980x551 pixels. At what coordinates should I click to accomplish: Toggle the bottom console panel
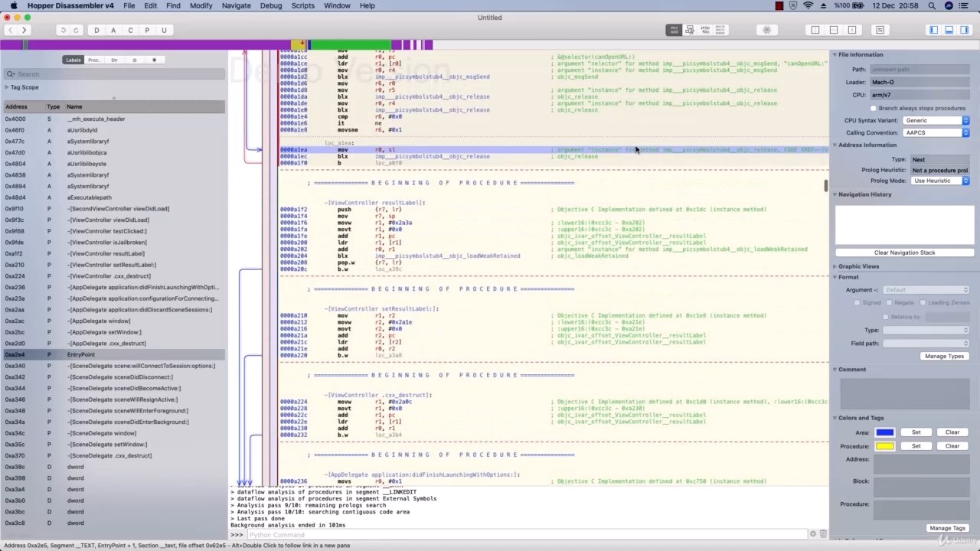tap(949, 30)
